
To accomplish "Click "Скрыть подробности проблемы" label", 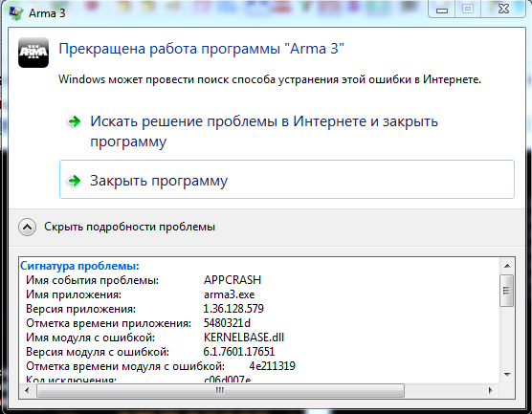I will click(x=129, y=227).
